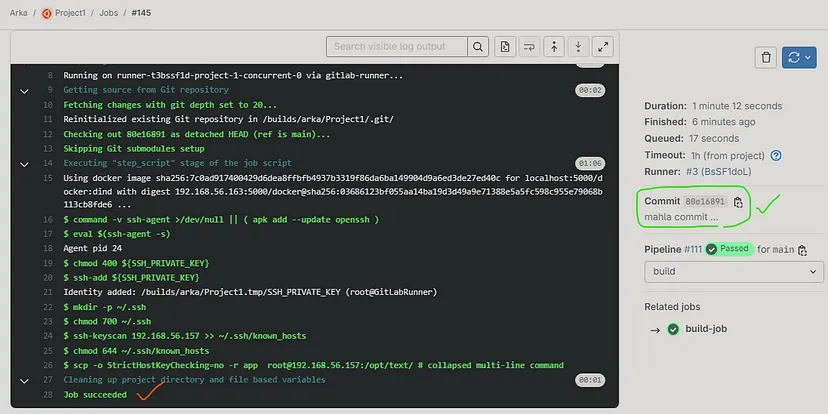The height and width of the screenshot is (414, 828).
Task: Click the scp StrictHostKeyChecking log line
Action: tap(314, 365)
